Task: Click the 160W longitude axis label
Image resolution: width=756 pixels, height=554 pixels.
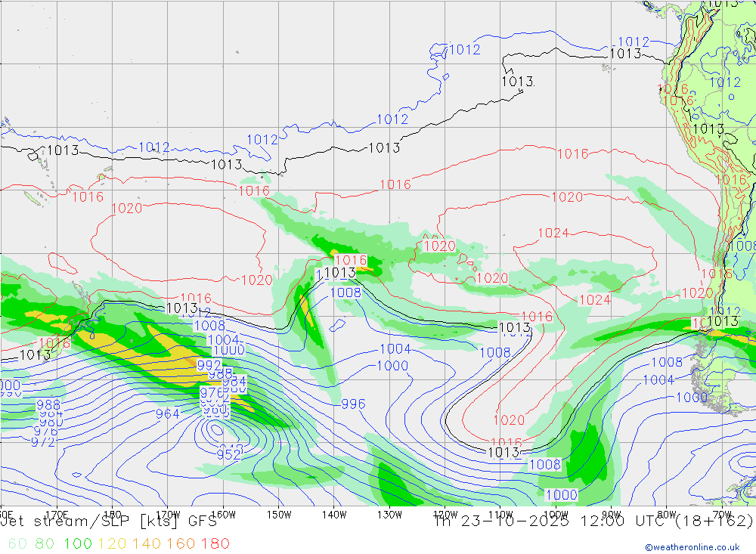Action: click(x=223, y=515)
